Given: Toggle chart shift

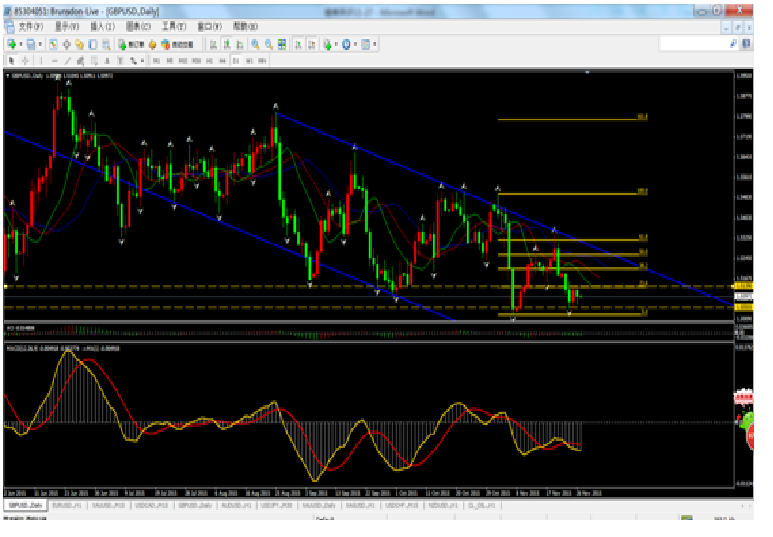Looking at the screenshot, I should pyautogui.click(x=312, y=44).
